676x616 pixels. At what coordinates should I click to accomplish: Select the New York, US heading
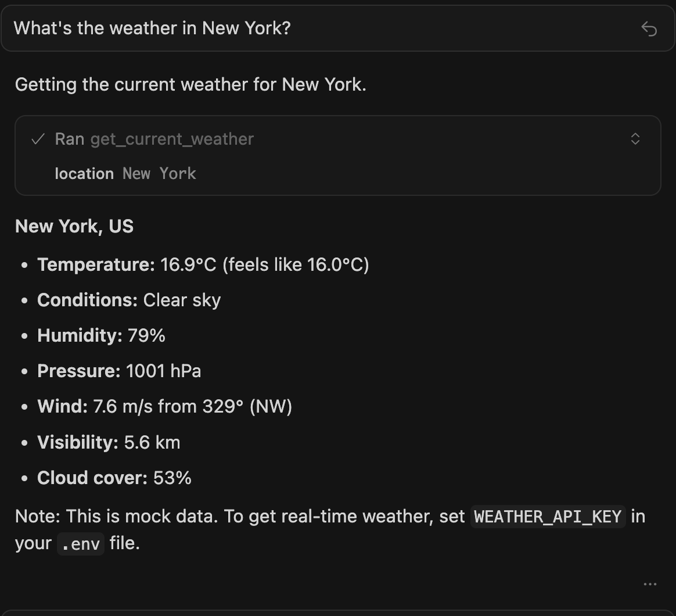coord(74,226)
